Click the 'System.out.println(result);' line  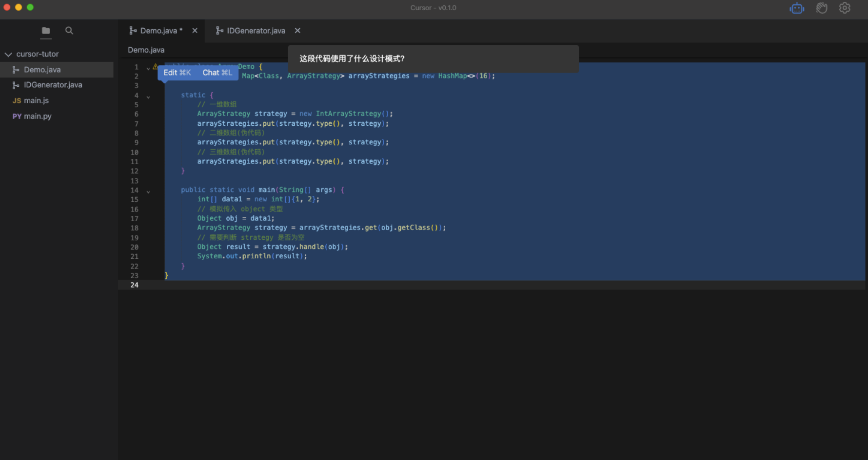pyautogui.click(x=252, y=256)
